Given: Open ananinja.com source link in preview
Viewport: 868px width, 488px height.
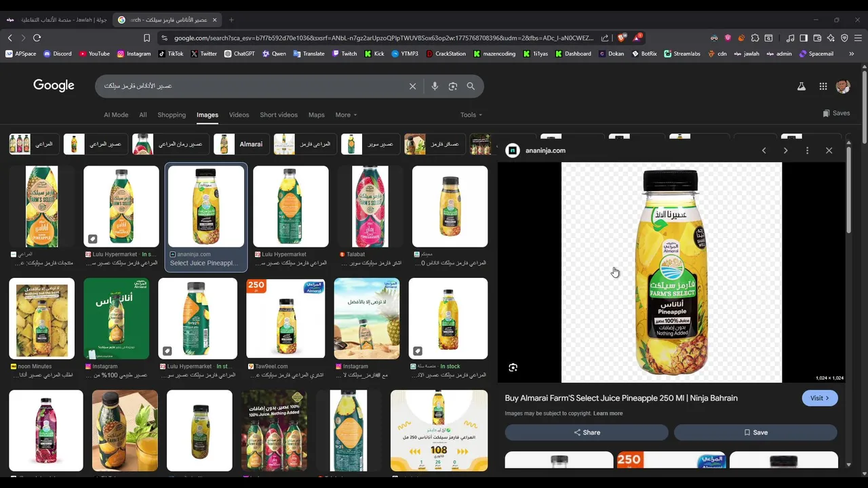Looking at the screenshot, I should pyautogui.click(x=545, y=150).
